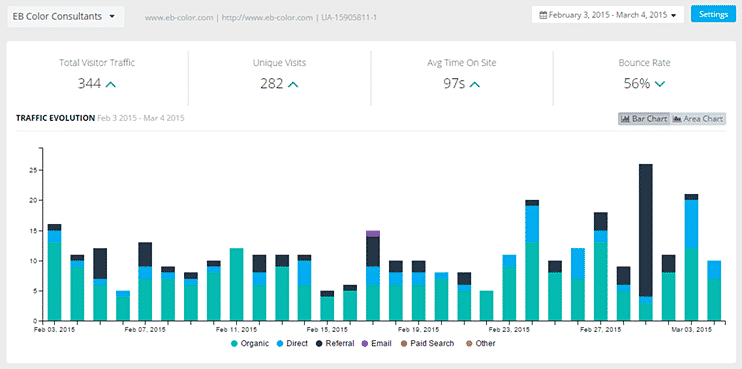
Task: Click the Total Visitor Traffic label
Action: [97, 62]
